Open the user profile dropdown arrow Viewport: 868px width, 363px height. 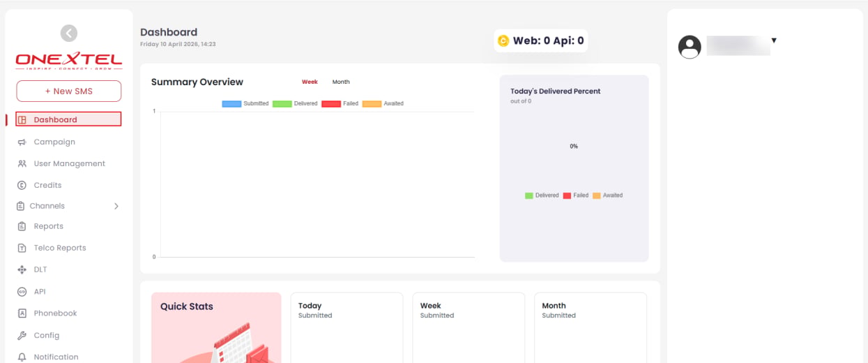pyautogui.click(x=774, y=40)
